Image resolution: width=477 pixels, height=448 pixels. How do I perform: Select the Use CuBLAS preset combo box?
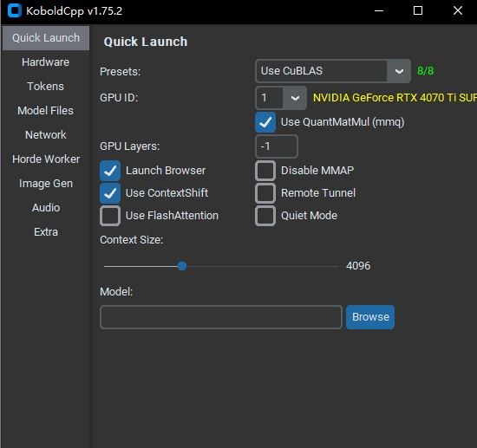[x=333, y=71]
